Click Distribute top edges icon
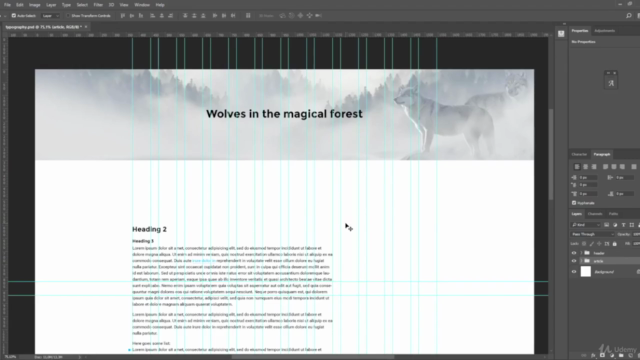This screenshot has height=360, width=640. click(185, 16)
